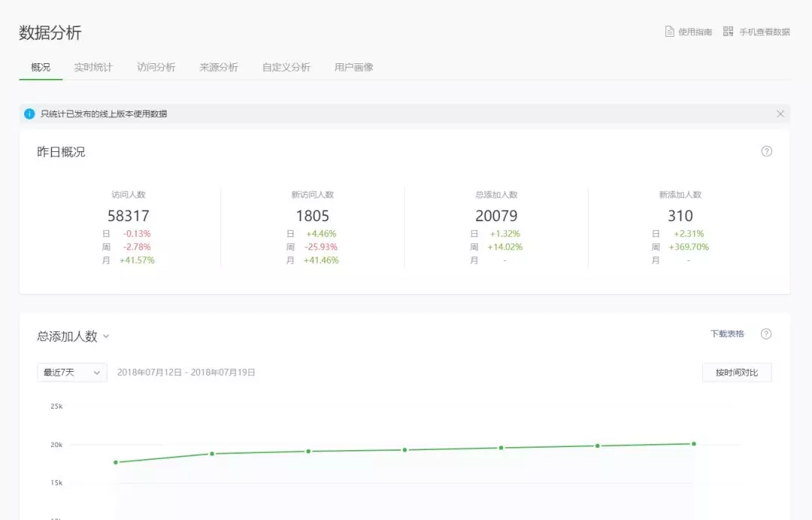Click the 昨日概况 section heading

click(61, 152)
